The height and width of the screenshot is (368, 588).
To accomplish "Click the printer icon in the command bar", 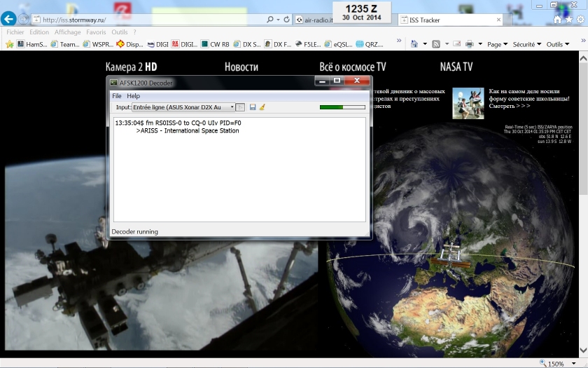I will [x=470, y=44].
